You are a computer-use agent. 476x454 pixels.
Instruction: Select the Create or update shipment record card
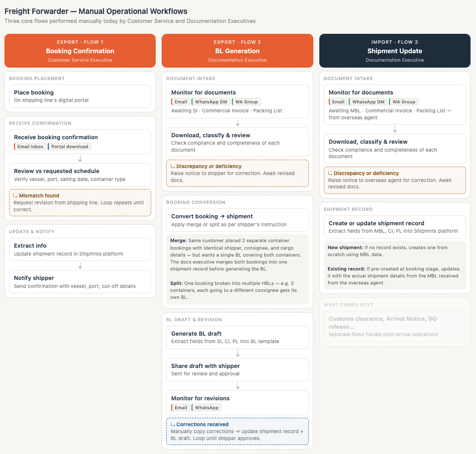tap(394, 227)
